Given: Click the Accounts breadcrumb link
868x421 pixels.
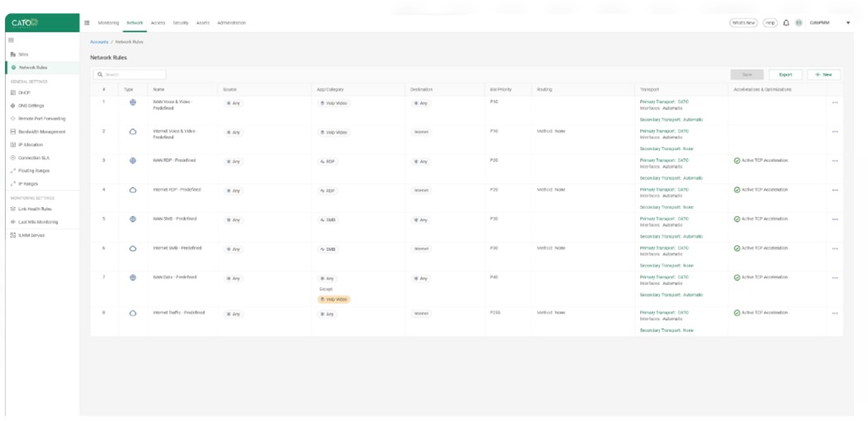Looking at the screenshot, I should 99,41.
